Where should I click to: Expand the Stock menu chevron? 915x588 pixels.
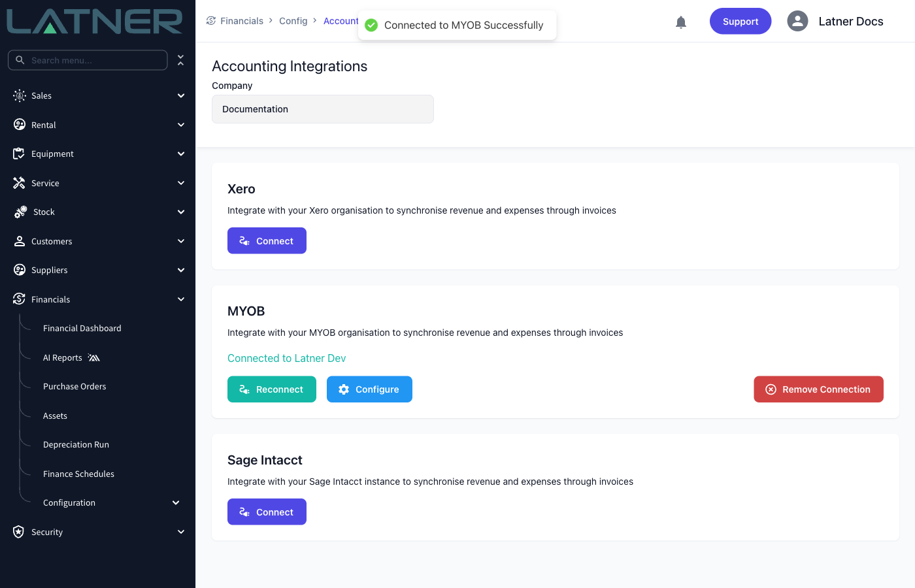(x=181, y=212)
